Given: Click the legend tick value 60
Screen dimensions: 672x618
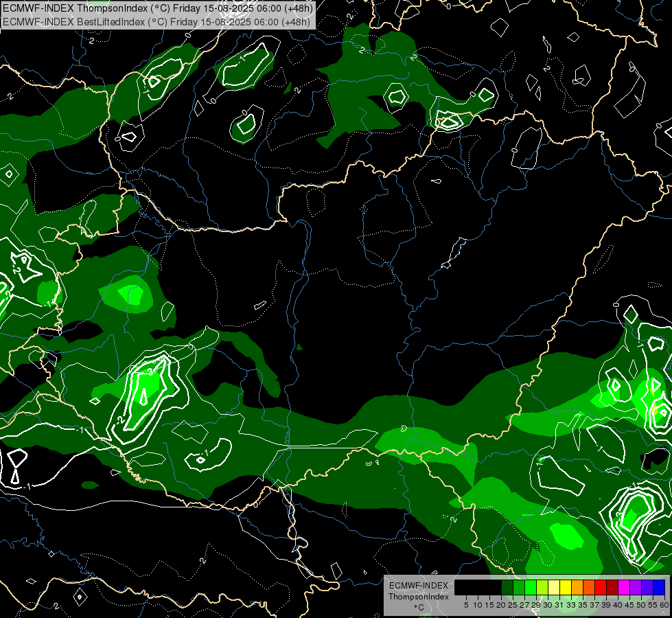Looking at the screenshot, I should [664, 605].
